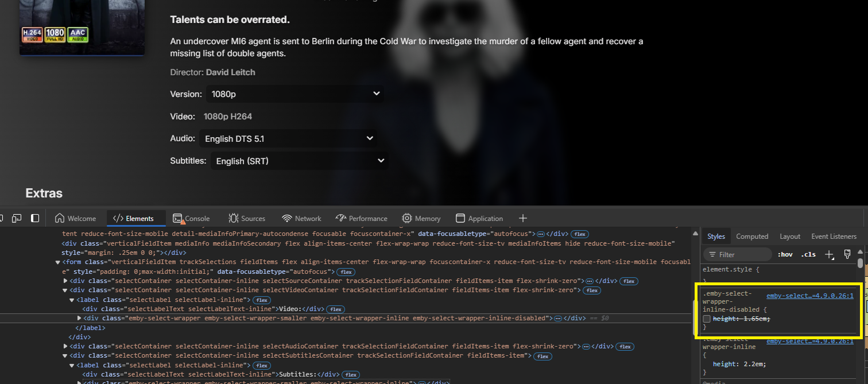Screen dimensions: 868x384
Task: Open the Network wifi icon panel
Action: pos(301,218)
